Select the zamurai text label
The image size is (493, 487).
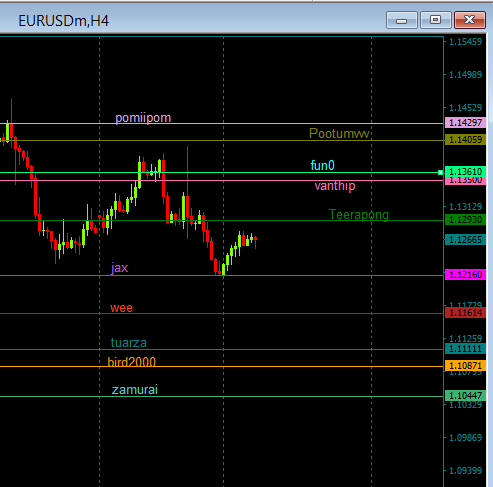click(x=134, y=390)
